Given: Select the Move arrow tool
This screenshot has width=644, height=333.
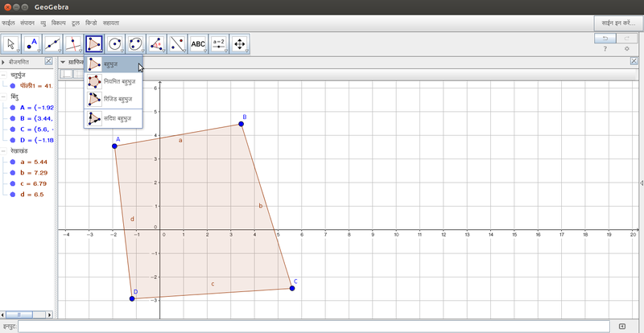Looking at the screenshot, I should click(x=11, y=44).
